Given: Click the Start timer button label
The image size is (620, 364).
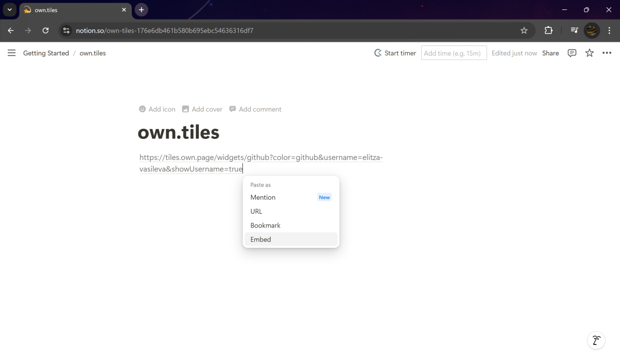Looking at the screenshot, I should click(x=400, y=53).
